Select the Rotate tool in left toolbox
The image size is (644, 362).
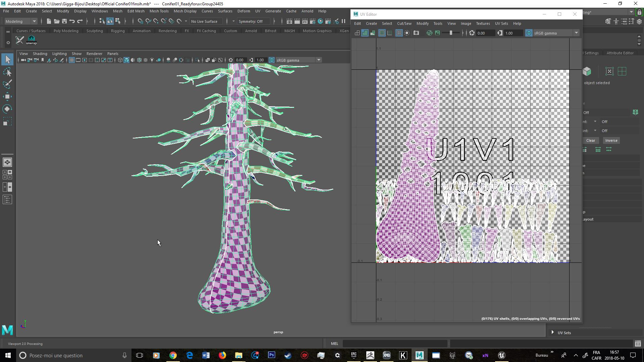tap(7, 109)
